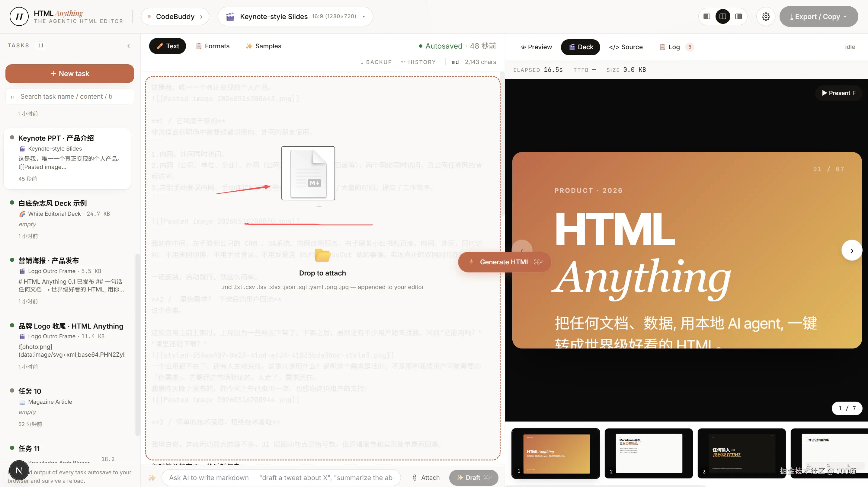The height and width of the screenshot is (487, 868).
Task: Select slide 3 thumbnail
Action: click(x=741, y=453)
